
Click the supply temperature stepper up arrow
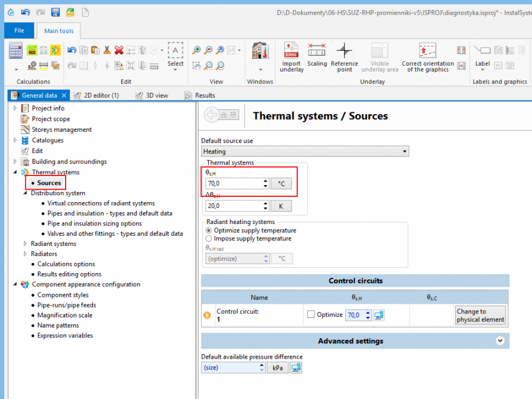tap(265, 181)
